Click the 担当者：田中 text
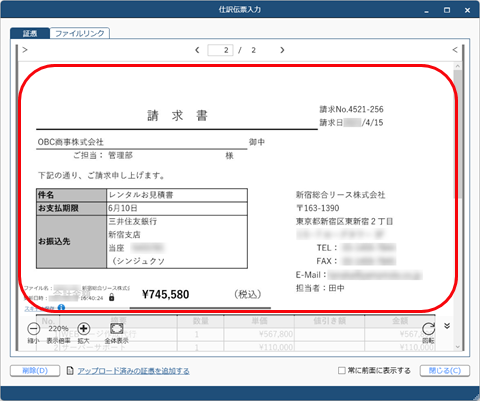Viewport: 480px width, 401px height. coord(320,288)
